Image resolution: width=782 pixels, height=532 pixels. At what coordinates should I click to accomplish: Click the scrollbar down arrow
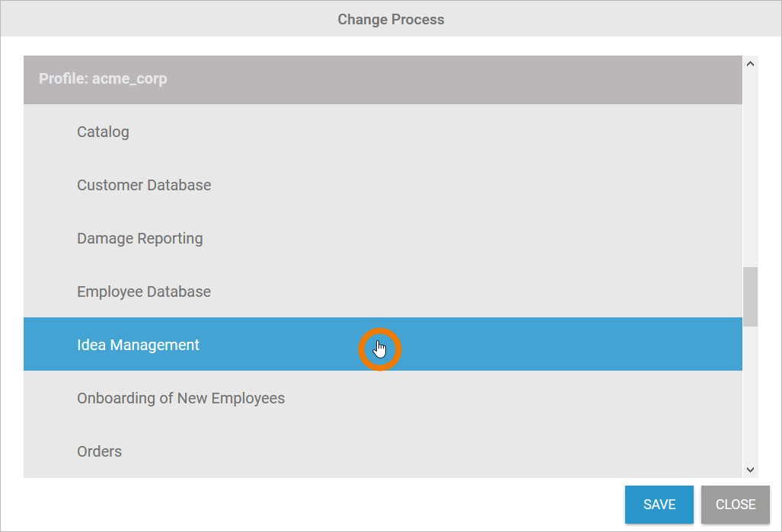click(x=750, y=470)
